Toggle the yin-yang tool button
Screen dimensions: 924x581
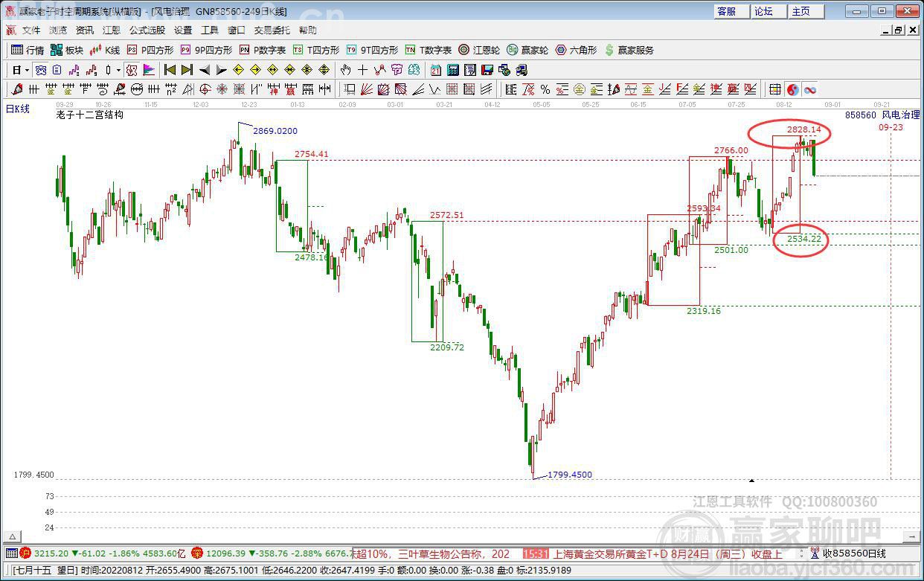[x=793, y=89]
